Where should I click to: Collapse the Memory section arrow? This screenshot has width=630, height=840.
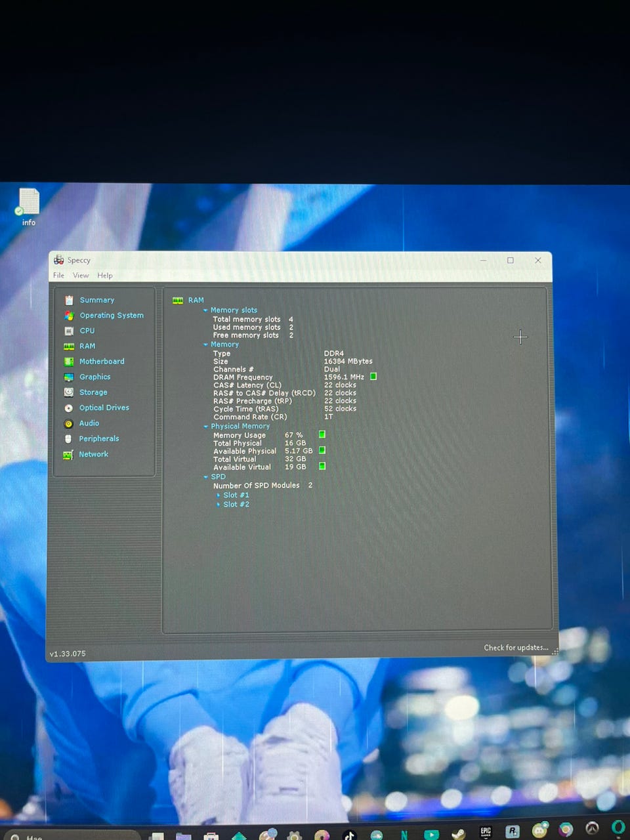pyautogui.click(x=205, y=345)
